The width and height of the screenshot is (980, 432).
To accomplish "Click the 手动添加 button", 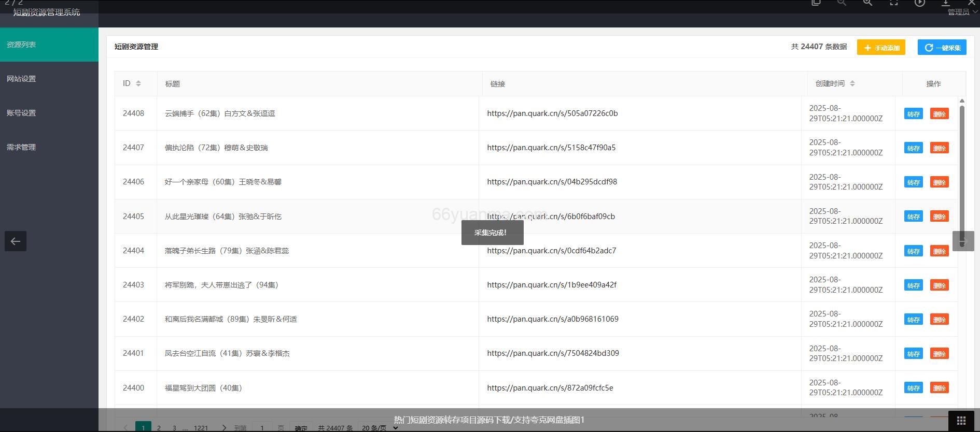I will 881,48.
